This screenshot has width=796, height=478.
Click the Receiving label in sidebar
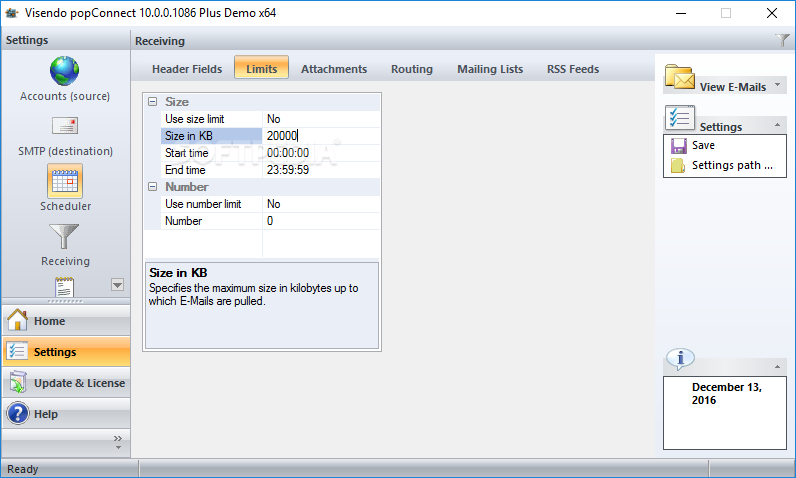coord(65,261)
